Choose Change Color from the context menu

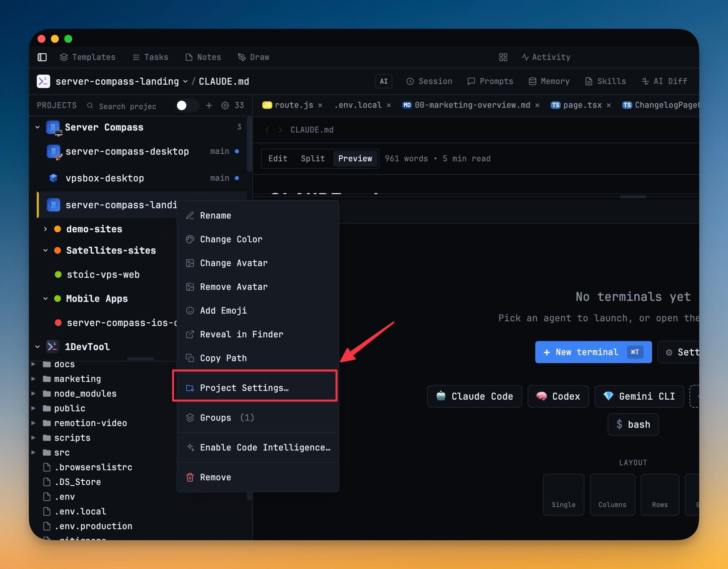[x=258, y=239]
